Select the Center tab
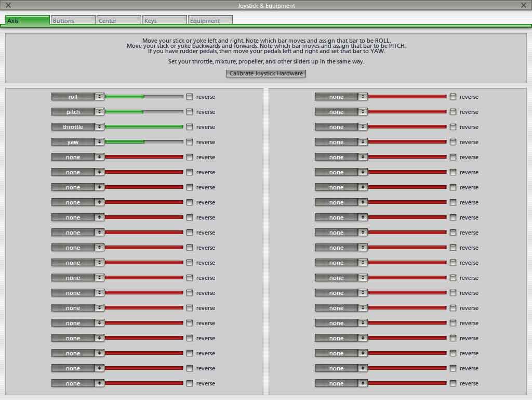This screenshot has height=400, width=532. tap(119, 20)
